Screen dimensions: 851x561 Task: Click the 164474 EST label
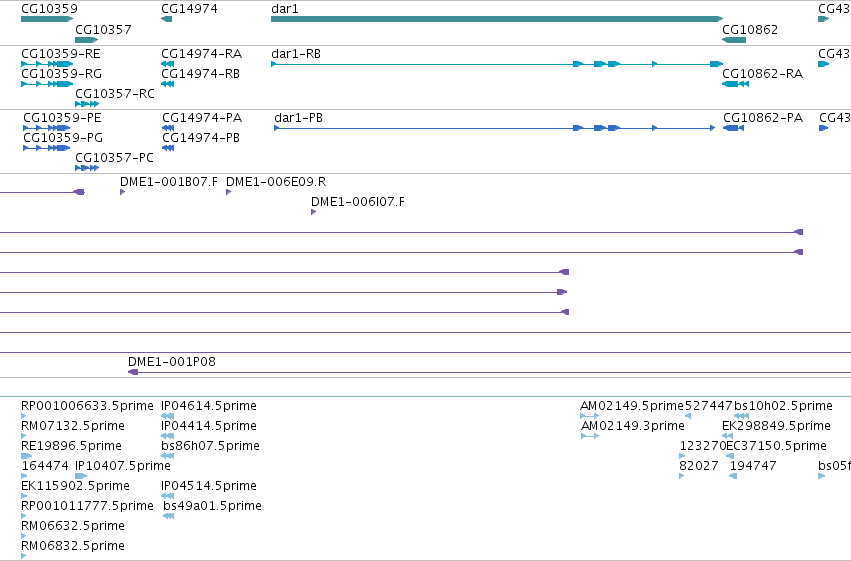point(45,466)
